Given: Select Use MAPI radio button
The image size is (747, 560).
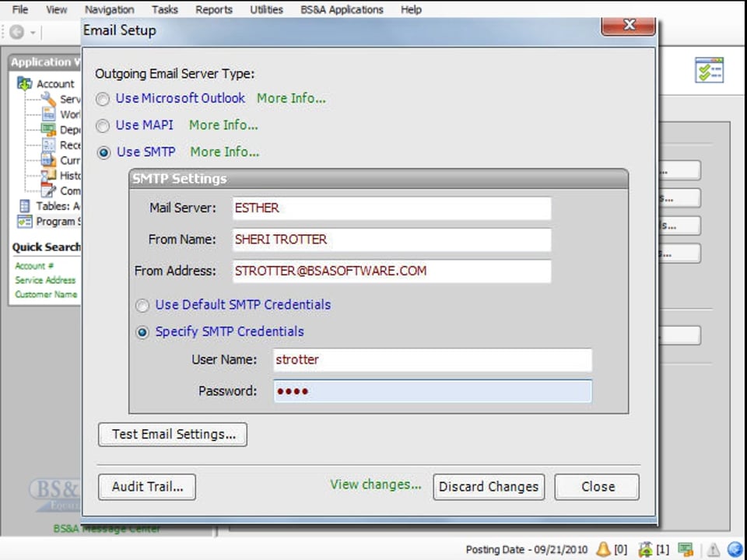Looking at the screenshot, I should (103, 126).
